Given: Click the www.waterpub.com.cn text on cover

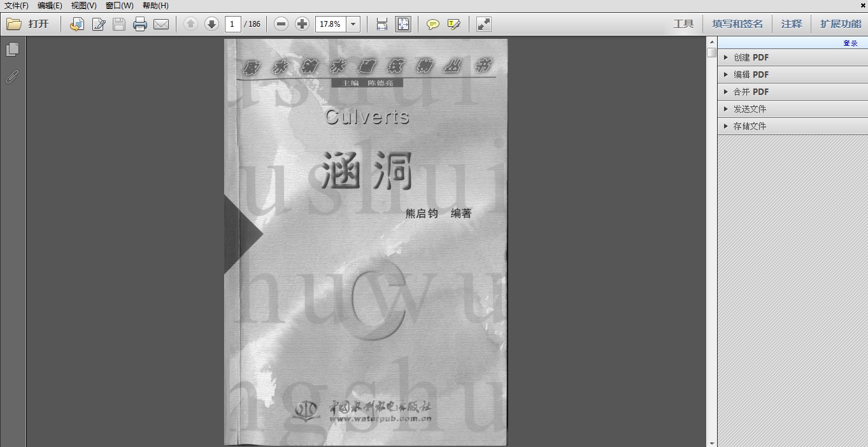Looking at the screenshot, I should click(x=381, y=419).
